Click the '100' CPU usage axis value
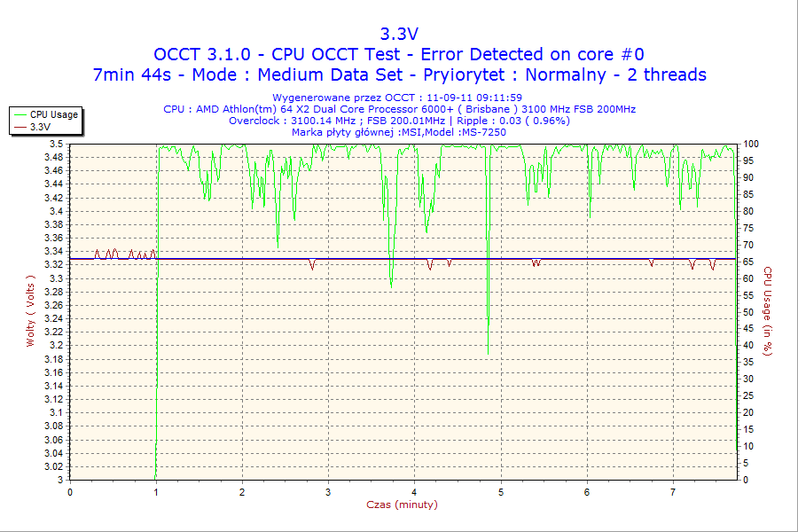 pyautogui.click(x=751, y=144)
